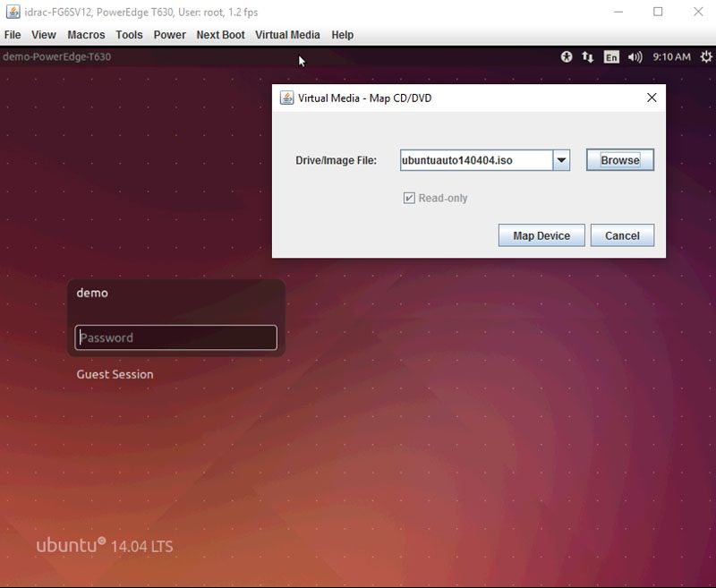Expand the Drive/Image File dropdown arrow

tap(562, 160)
